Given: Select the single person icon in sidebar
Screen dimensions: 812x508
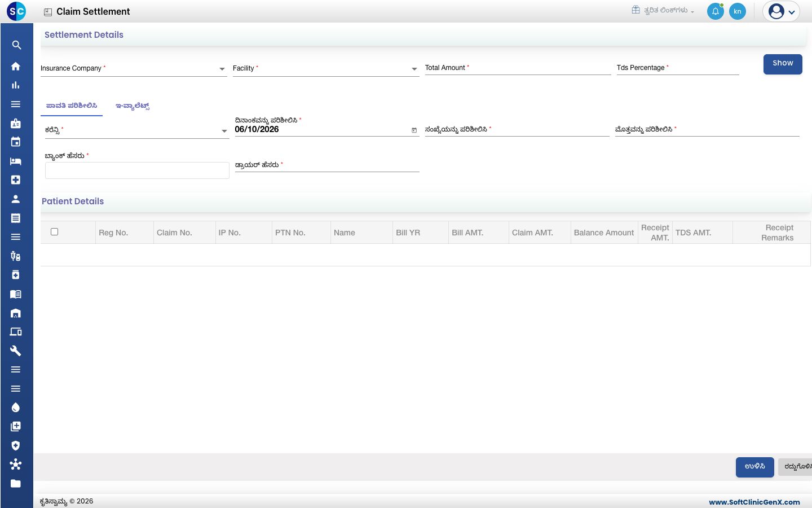Looking at the screenshot, I should click(x=16, y=199).
